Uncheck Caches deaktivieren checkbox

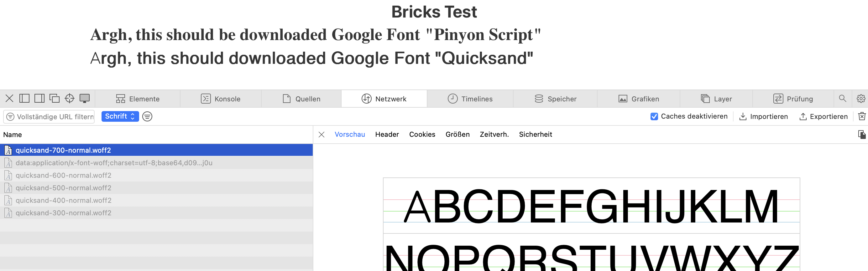(654, 116)
